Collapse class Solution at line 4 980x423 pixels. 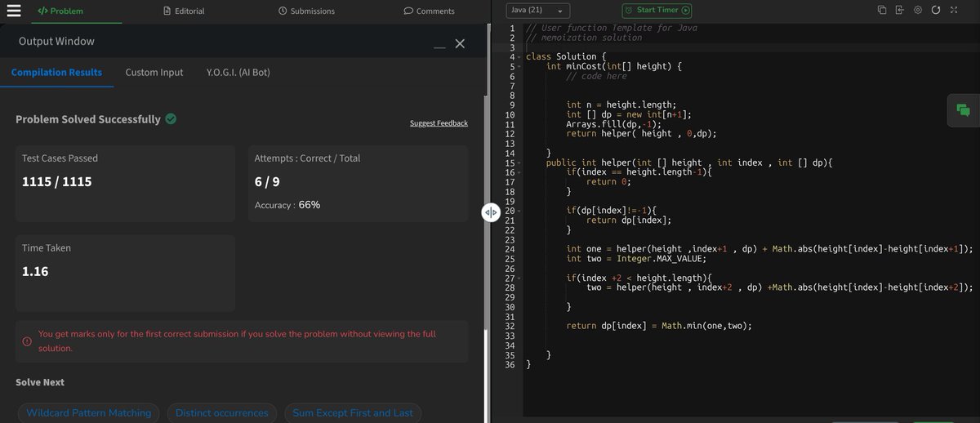tap(520, 57)
